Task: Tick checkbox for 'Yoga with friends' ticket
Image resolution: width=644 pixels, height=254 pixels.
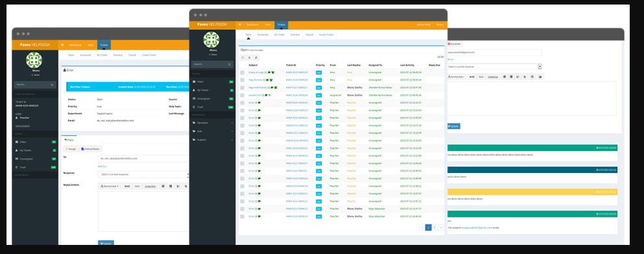Action: point(242,87)
